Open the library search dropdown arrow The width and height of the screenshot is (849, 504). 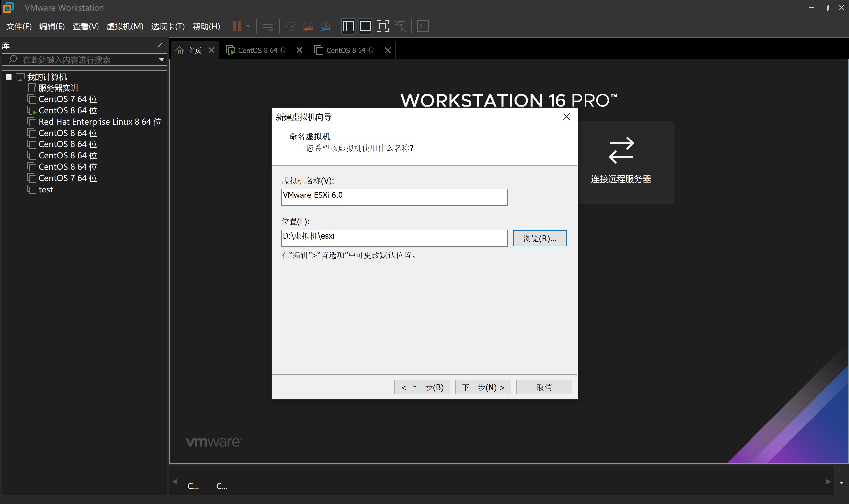(x=162, y=60)
